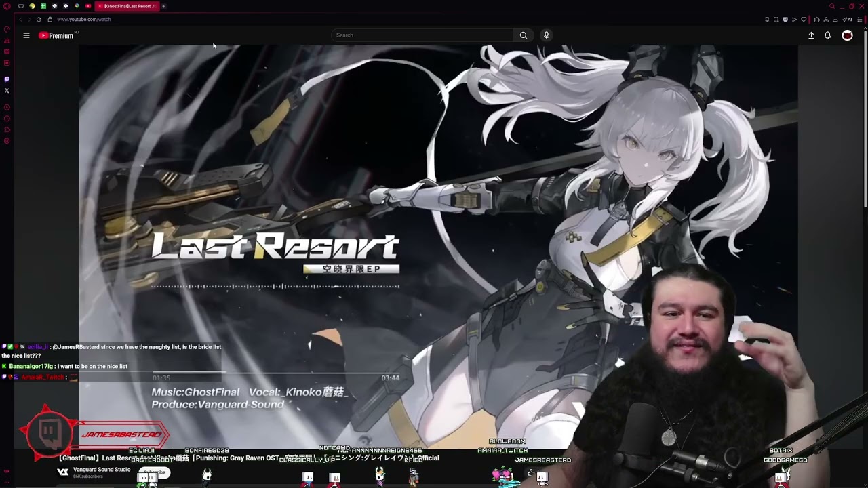Open the extensions puzzle-piece icon
868x488 pixels.
tap(816, 20)
